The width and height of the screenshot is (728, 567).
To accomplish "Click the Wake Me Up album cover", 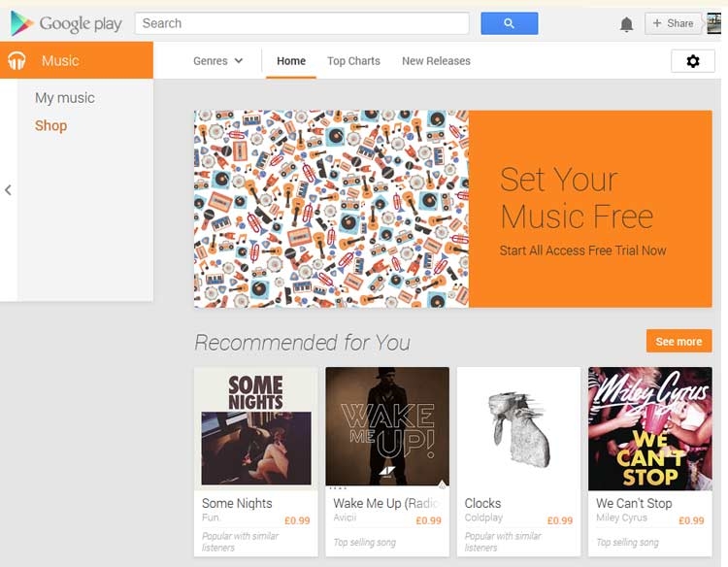I will coord(387,427).
